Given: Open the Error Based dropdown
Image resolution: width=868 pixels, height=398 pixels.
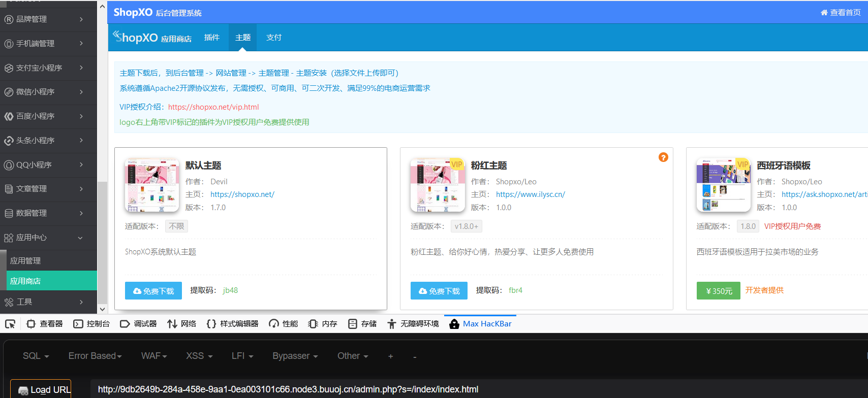Looking at the screenshot, I should [x=95, y=356].
